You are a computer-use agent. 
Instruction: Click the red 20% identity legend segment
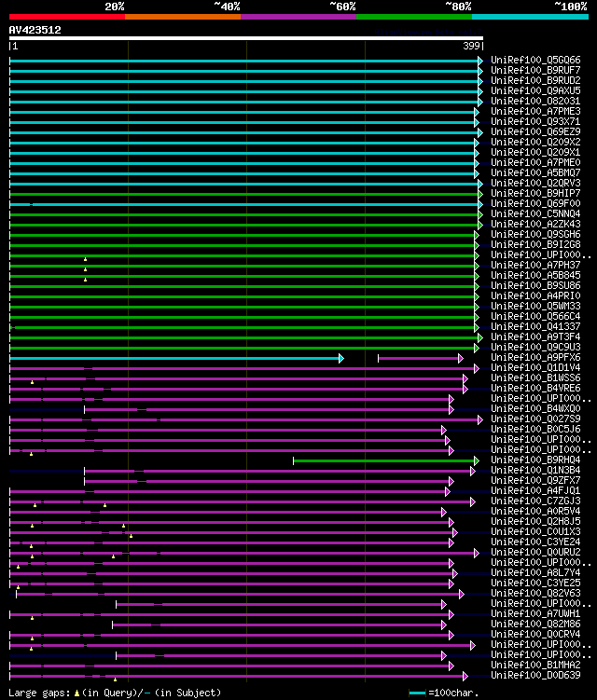(67, 17)
